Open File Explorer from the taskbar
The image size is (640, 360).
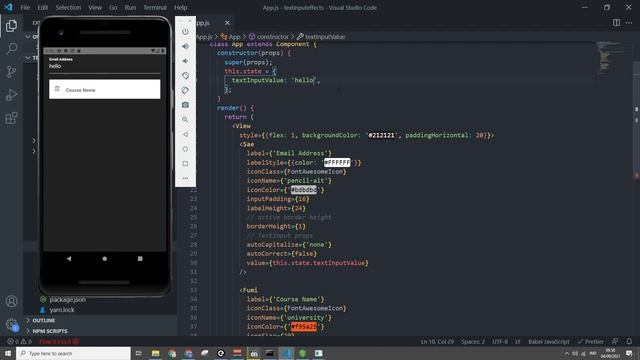[156, 353]
